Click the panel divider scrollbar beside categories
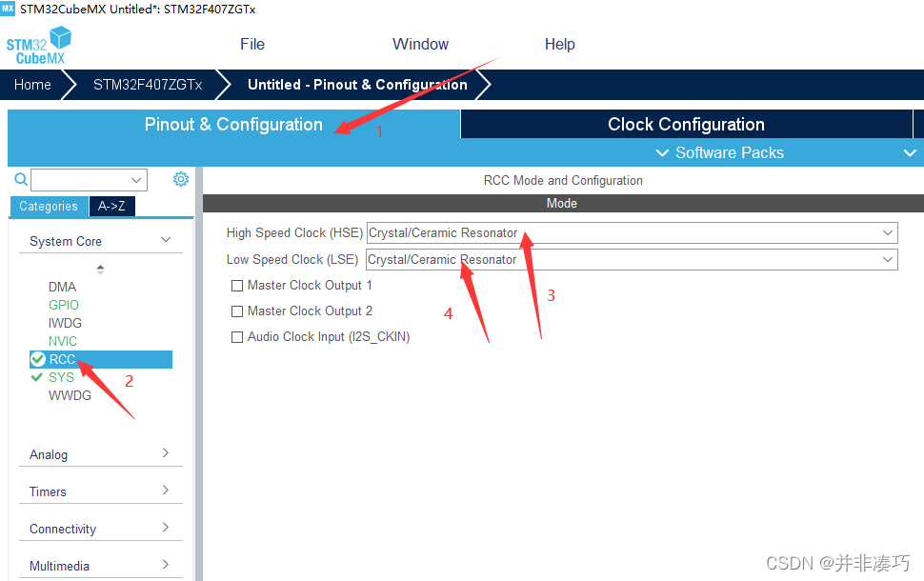Image resolution: width=924 pixels, height=581 pixels. (198, 373)
